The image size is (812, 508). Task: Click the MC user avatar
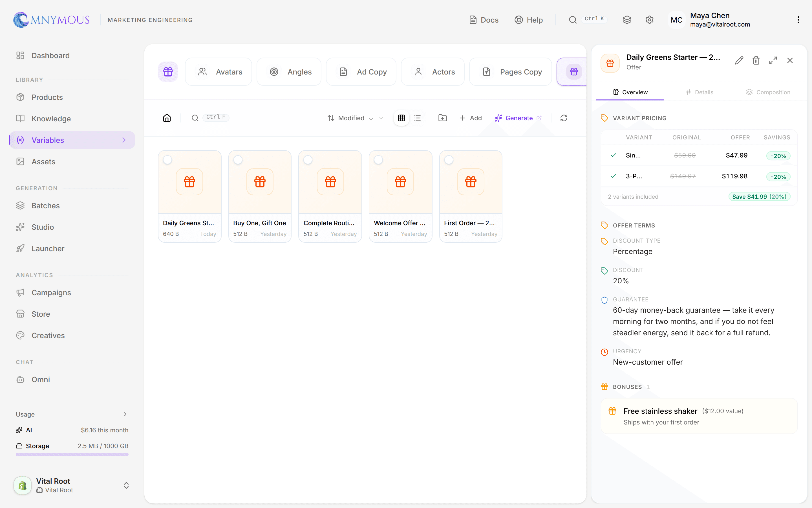tap(676, 20)
